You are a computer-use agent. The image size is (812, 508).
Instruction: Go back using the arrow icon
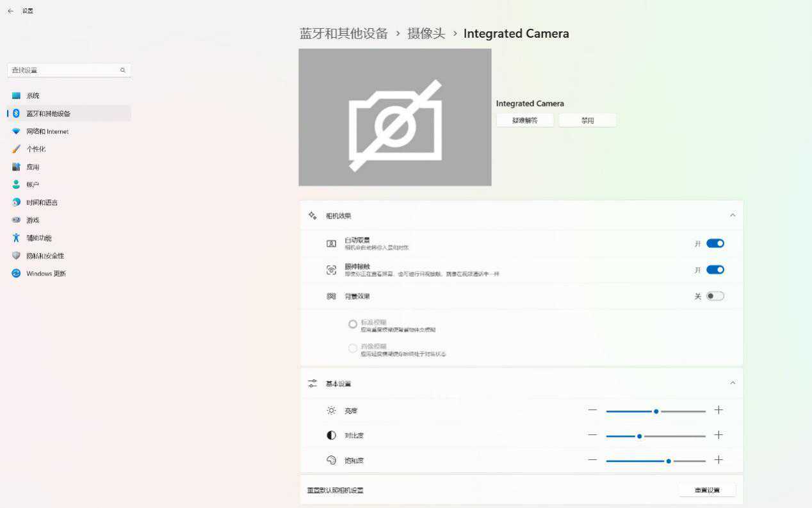[10, 11]
